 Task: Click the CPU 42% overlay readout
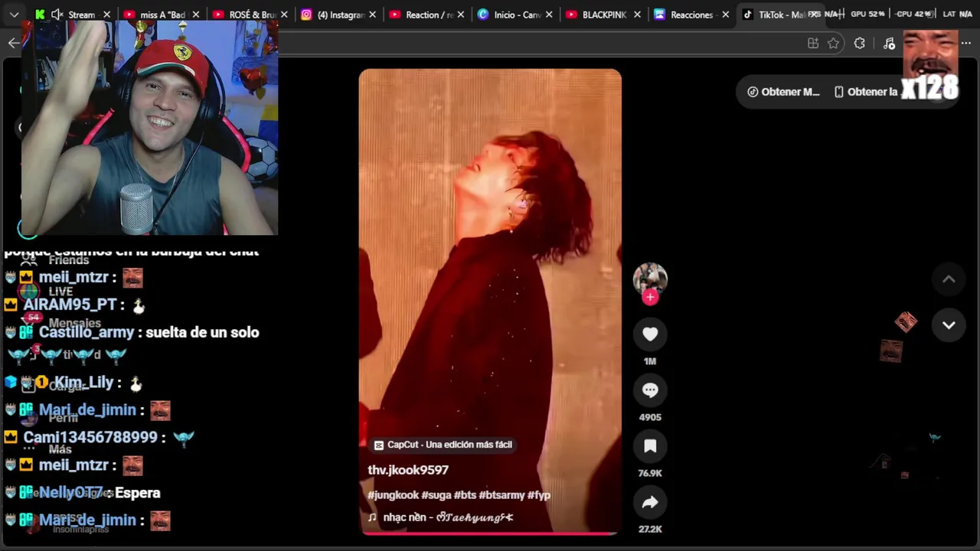(913, 14)
